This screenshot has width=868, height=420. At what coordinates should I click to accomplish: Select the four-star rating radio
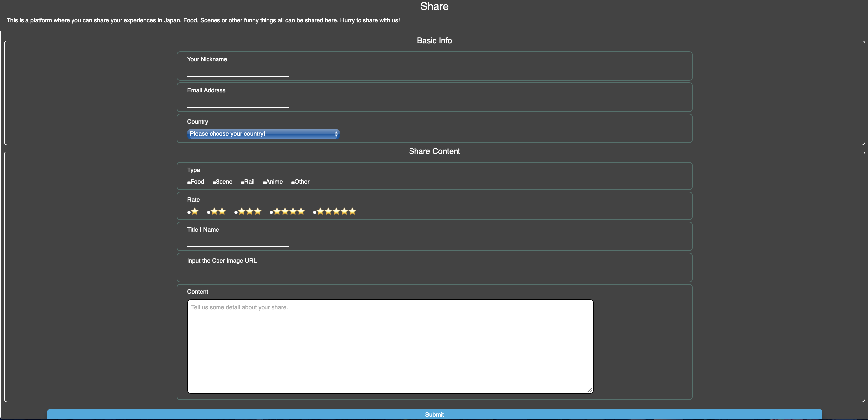271,212
